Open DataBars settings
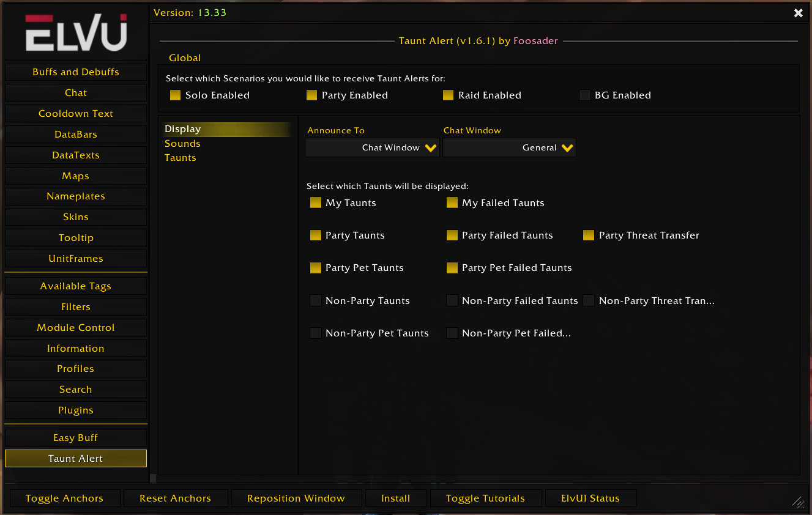 coord(76,135)
